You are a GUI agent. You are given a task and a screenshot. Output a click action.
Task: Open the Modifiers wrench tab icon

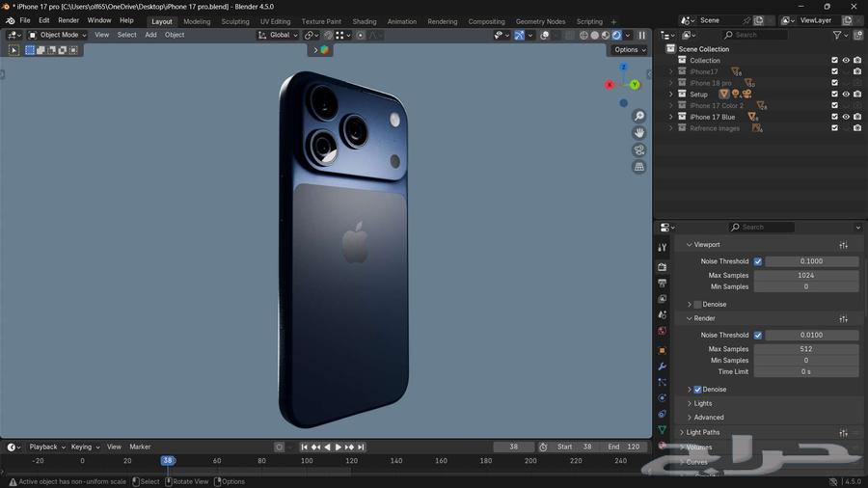(662, 366)
